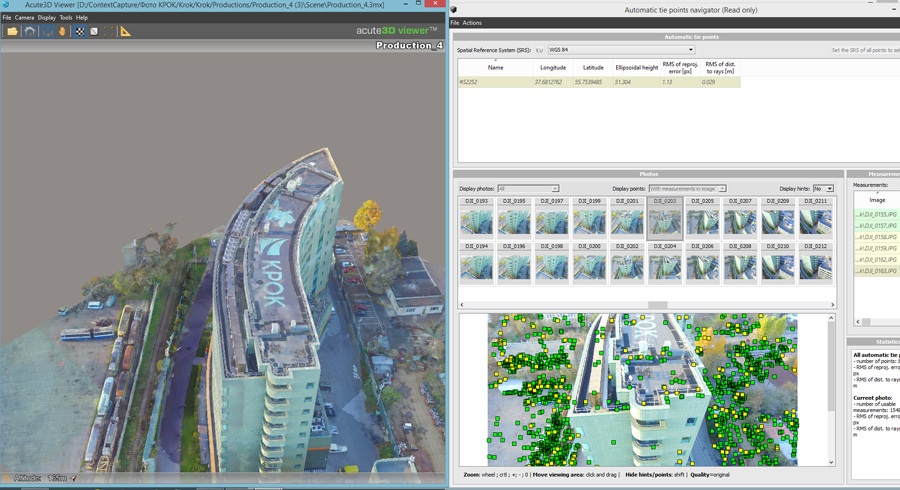Select tie point row #52252
The image size is (900, 490).
[x=599, y=82]
